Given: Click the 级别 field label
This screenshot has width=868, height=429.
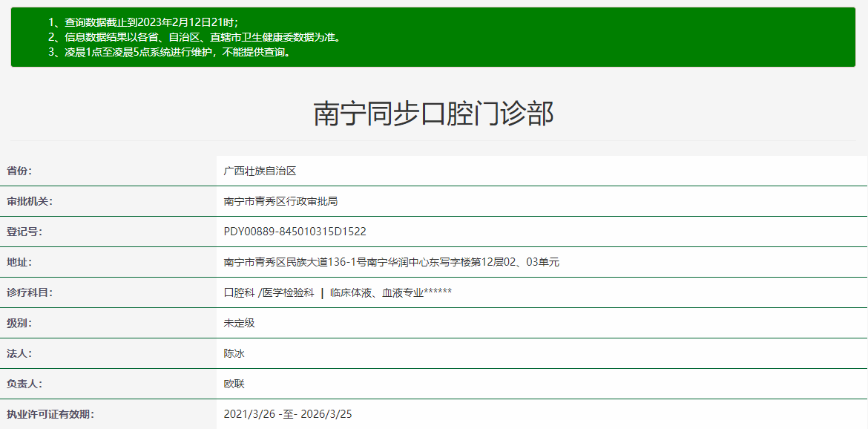Looking at the screenshot, I should pyautogui.click(x=19, y=324).
